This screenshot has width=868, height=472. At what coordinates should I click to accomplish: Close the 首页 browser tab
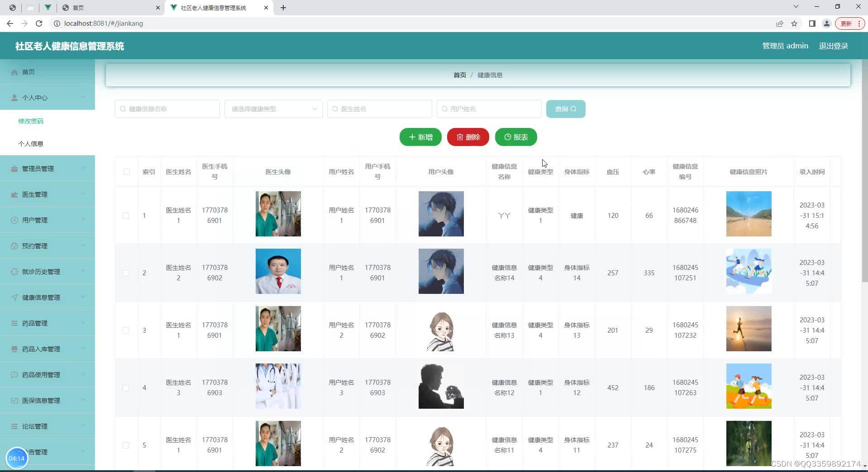pyautogui.click(x=157, y=8)
